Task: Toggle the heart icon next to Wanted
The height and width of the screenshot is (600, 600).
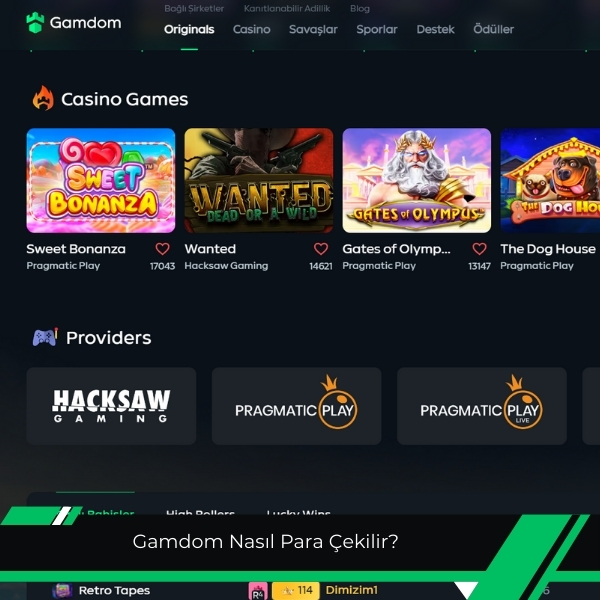Action: [321, 249]
